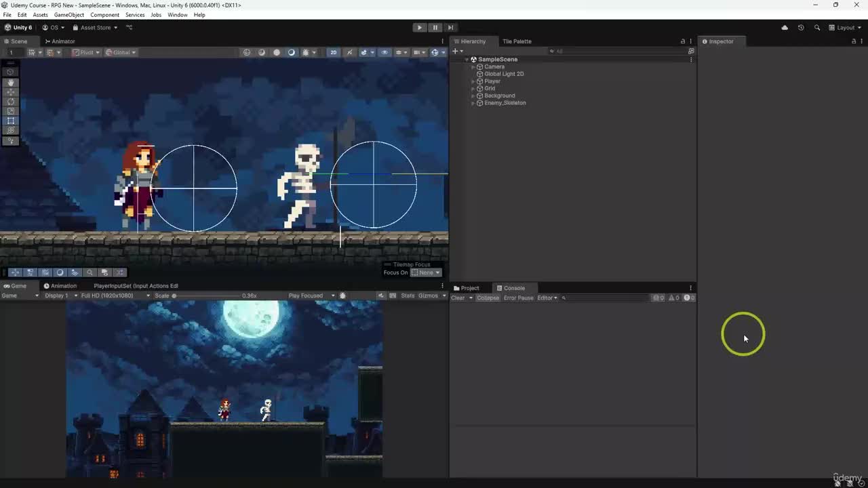Expand the Enemy_Skeleton object in Hierarchy
This screenshot has height=488, width=868.
(x=473, y=103)
